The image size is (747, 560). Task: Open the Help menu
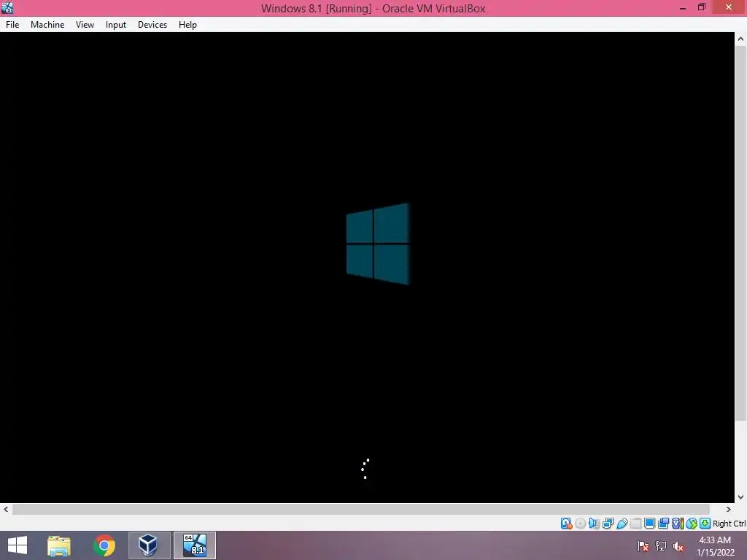pyautogui.click(x=187, y=25)
